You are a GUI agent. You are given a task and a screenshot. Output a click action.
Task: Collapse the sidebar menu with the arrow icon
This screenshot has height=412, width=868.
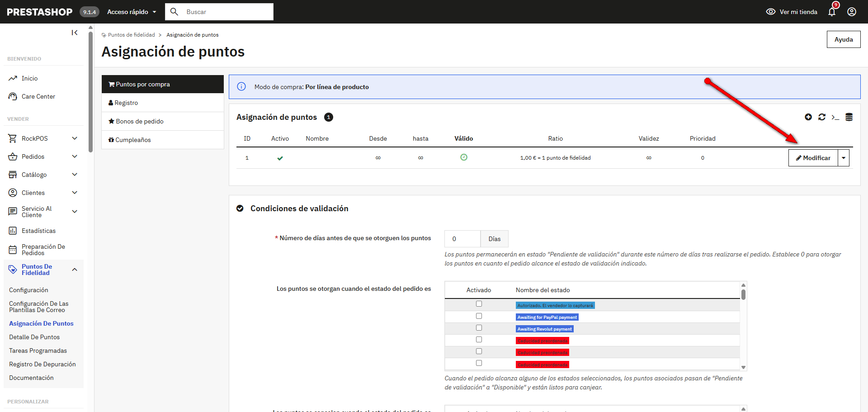75,33
